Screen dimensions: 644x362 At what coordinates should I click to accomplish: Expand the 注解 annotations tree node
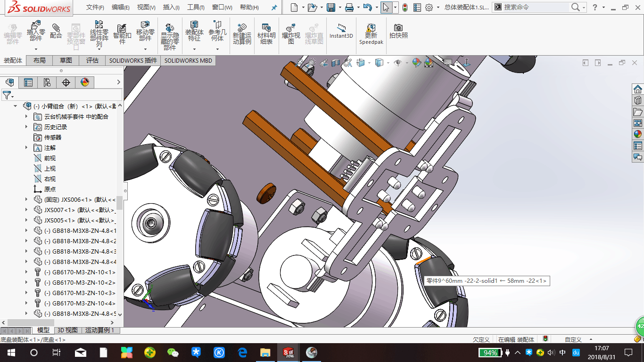[x=26, y=148]
